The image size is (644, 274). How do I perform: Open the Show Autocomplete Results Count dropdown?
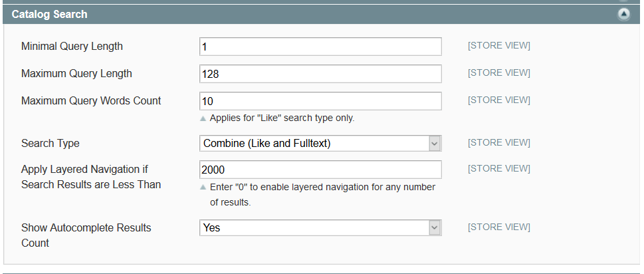tap(314, 227)
